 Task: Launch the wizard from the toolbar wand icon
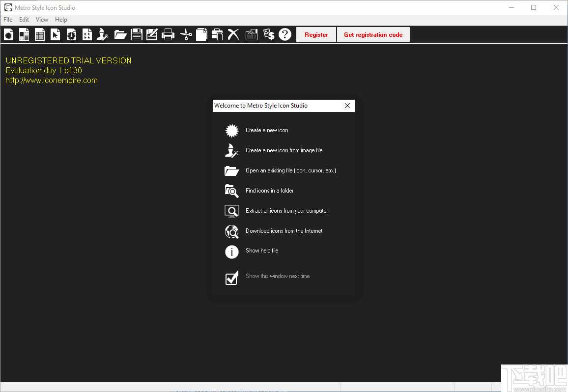[x=103, y=34]
